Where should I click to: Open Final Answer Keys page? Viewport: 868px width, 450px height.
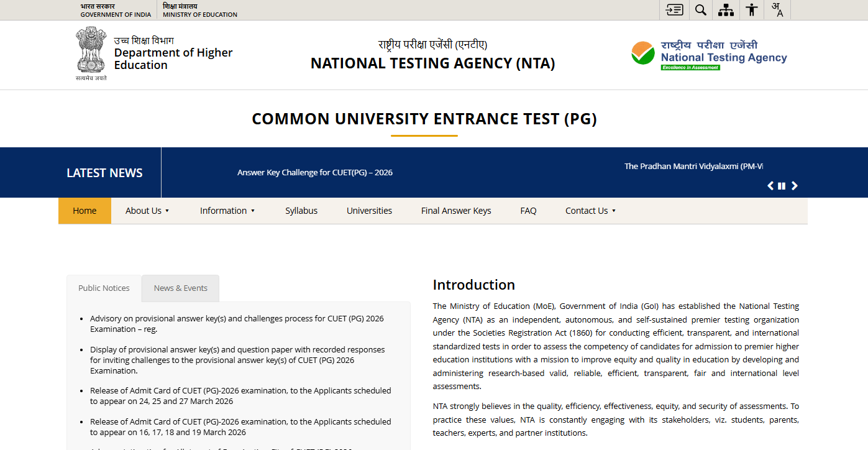(x=456, y=211)
